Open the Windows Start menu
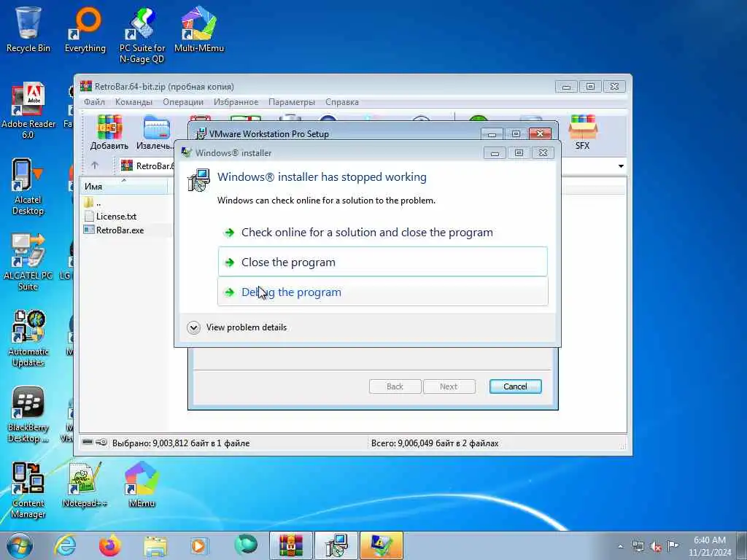747x560 pixels. 20,545
